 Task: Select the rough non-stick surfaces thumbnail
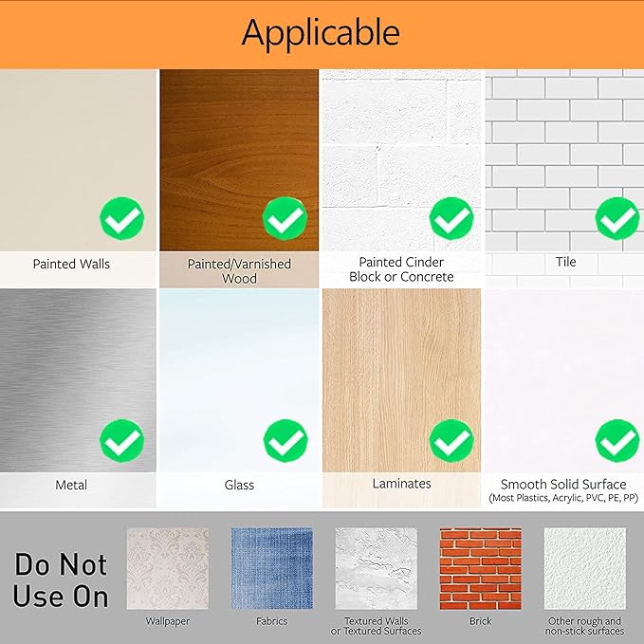[585, 568]
